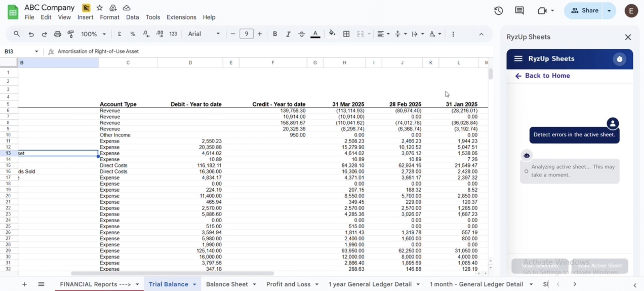Switch to the Balance Sheet tab
This screenshot has height=291, width=644.
(x=227, y=284)
